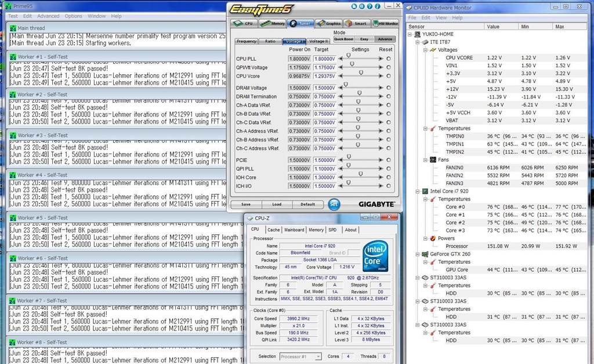Select the IOH Core reset radio button

click(389, 177)
